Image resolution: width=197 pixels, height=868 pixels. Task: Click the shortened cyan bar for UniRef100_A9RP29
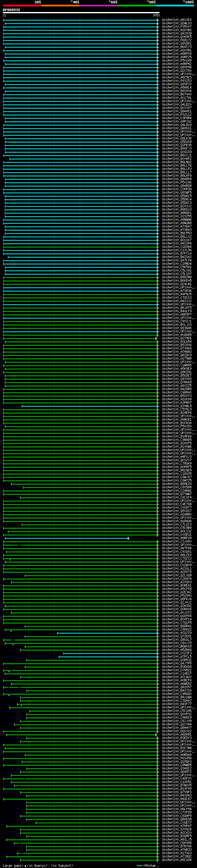(67, 538)
